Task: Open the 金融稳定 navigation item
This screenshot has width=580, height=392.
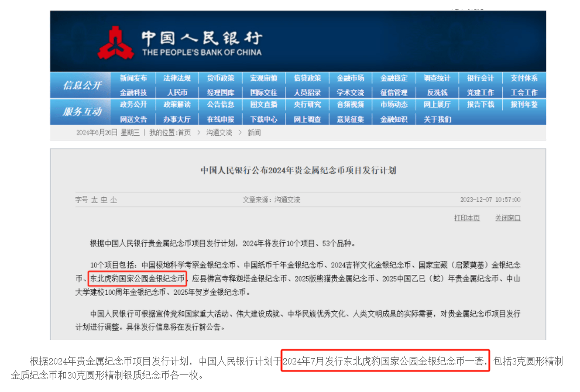Action: (394, 78)
